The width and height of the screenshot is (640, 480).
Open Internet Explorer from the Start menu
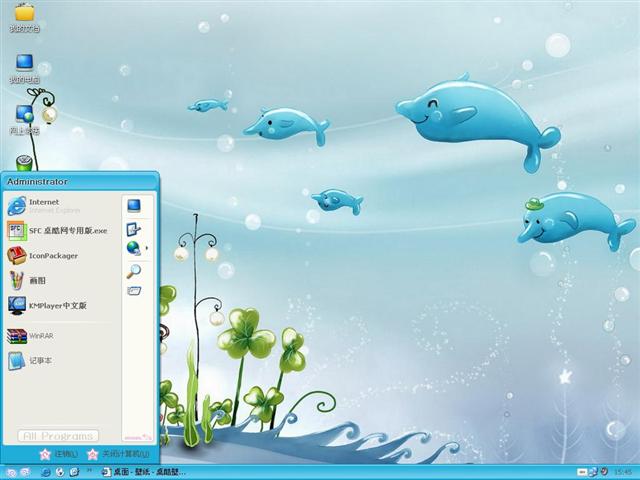coord(44,206)
